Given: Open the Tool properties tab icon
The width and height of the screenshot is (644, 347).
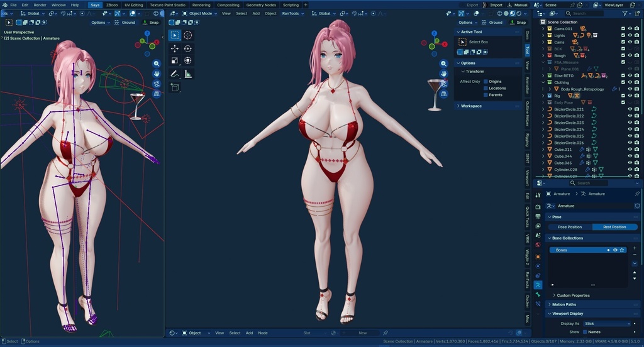Looking at the screenshot, I should point(538,196).
